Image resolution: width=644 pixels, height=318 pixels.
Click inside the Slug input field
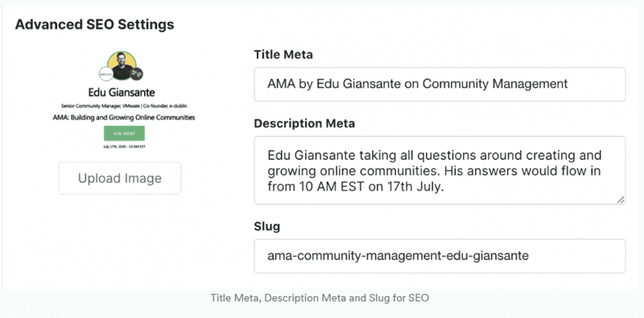pos(440,256)
